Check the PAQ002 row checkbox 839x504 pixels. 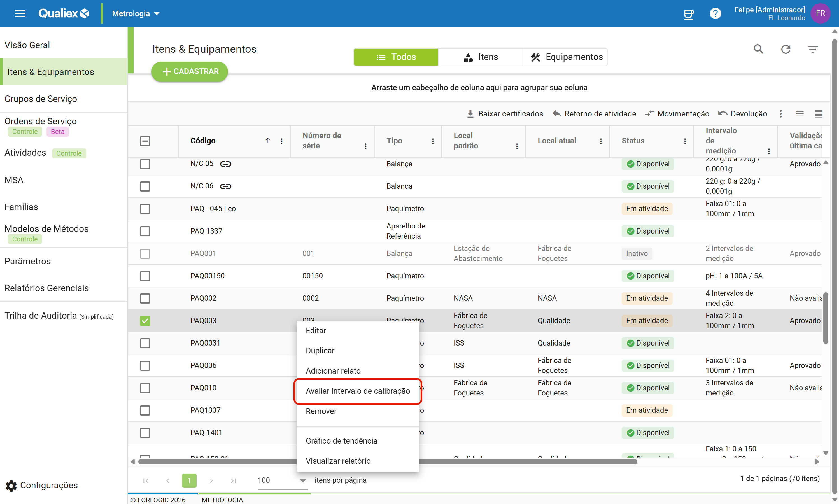(145, 298)
